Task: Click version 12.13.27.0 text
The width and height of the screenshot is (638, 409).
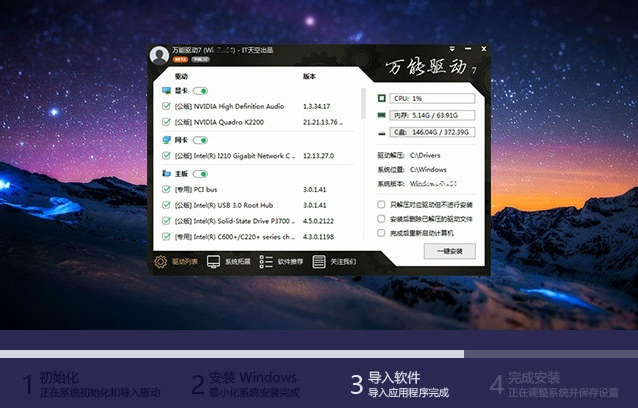Action: tap(319, 156)
